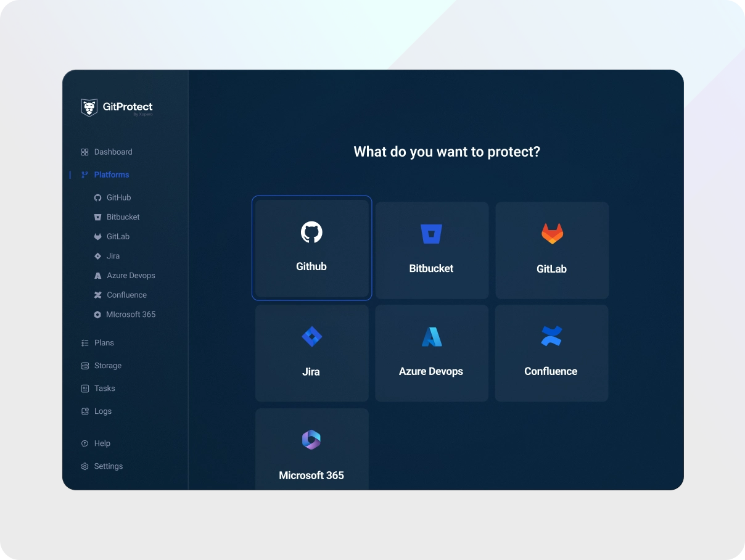
Task: Click the large GitLab fox logo
Action: pyautogui.click(x=552, y=234)
